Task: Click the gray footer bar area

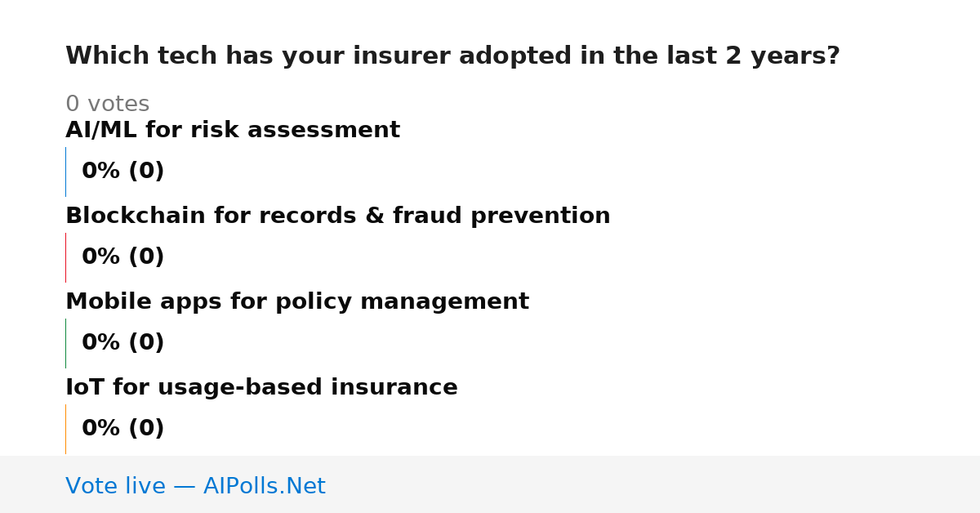Action: (x=490, y=484)
